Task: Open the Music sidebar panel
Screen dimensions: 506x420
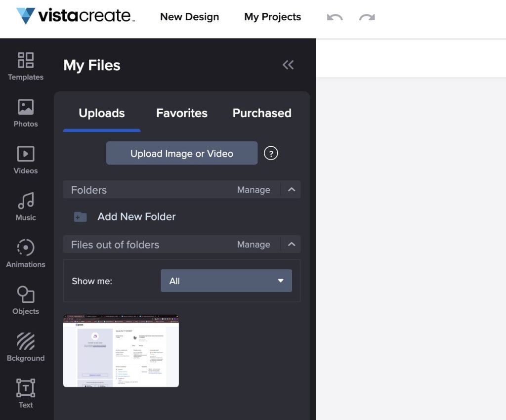Action: (26, 207)
